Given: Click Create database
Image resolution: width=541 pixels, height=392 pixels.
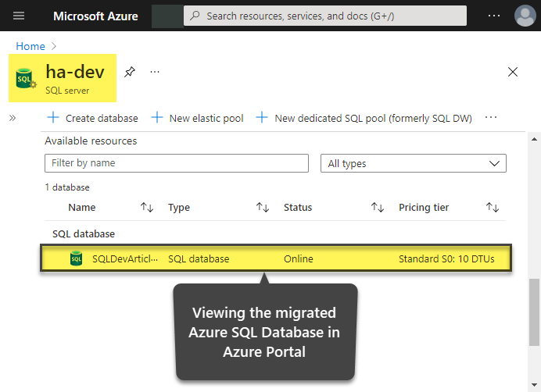Looking at the screenshot, I should click(92, 118).
